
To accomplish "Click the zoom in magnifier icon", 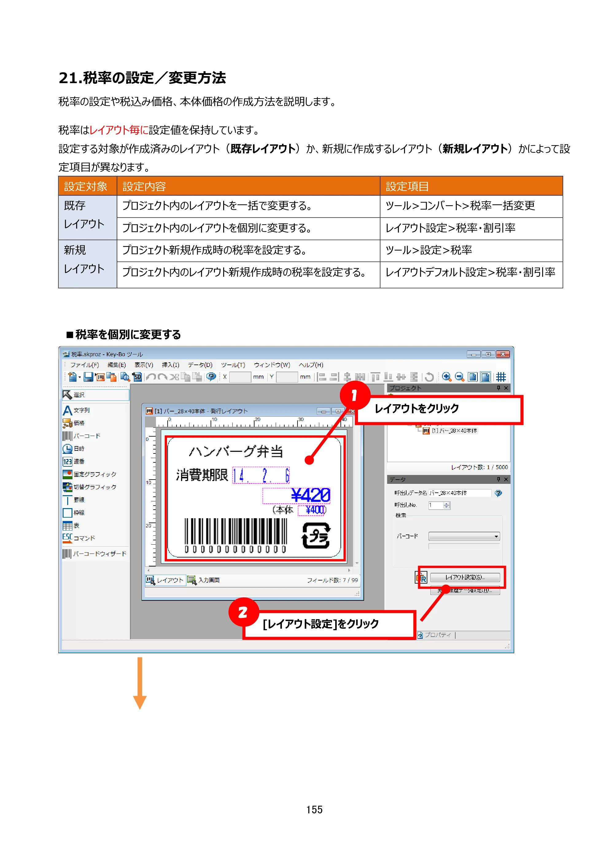I will click(x=446, y=377).
